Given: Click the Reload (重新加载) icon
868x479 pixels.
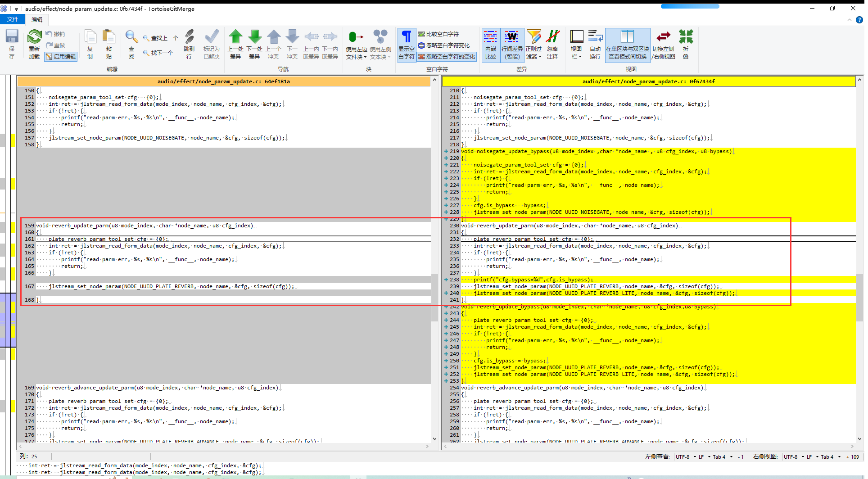Looking at the screenshot, I should [34, 44].
